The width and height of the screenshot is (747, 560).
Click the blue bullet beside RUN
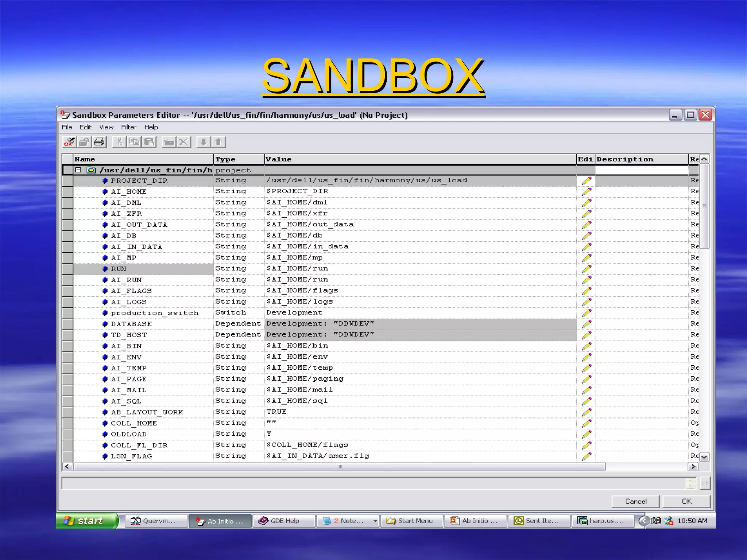click(x=105, y=269)
